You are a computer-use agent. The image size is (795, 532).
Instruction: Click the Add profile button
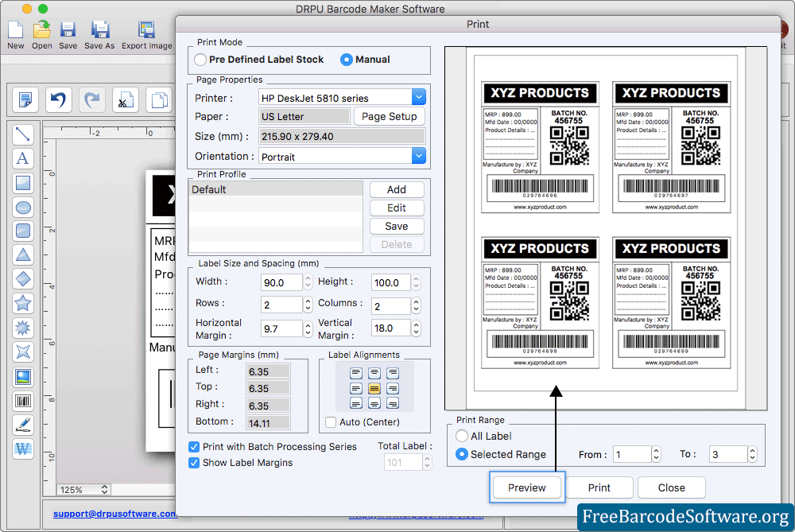pyautogui.click(x=397, y=190)
